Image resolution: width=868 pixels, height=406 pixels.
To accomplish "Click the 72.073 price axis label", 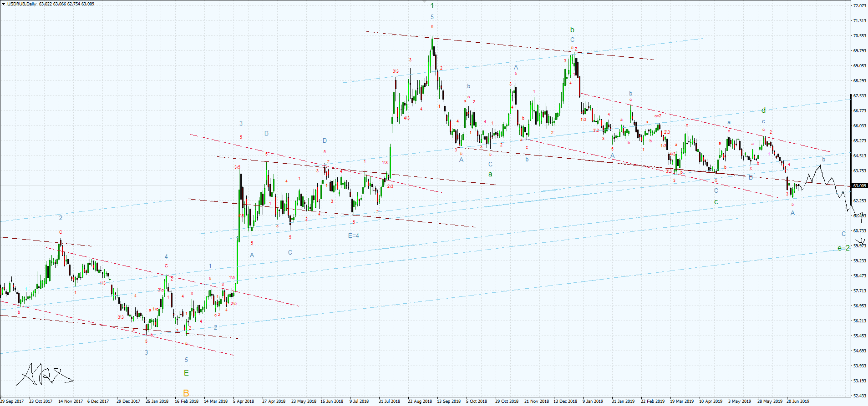I will coord(859,6).
